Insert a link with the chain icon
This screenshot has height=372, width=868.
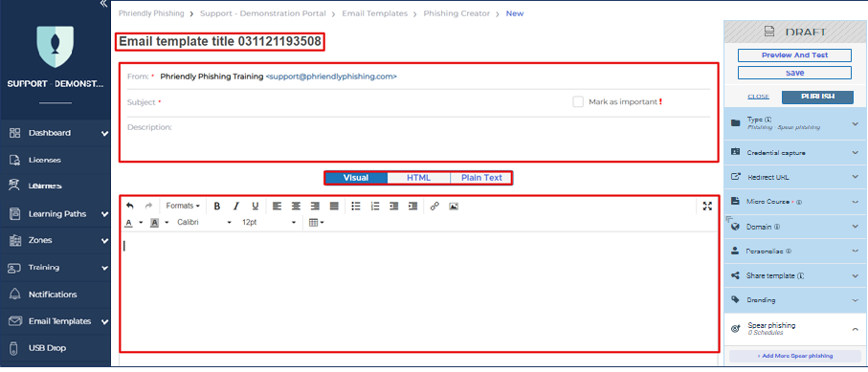point(434,206)
